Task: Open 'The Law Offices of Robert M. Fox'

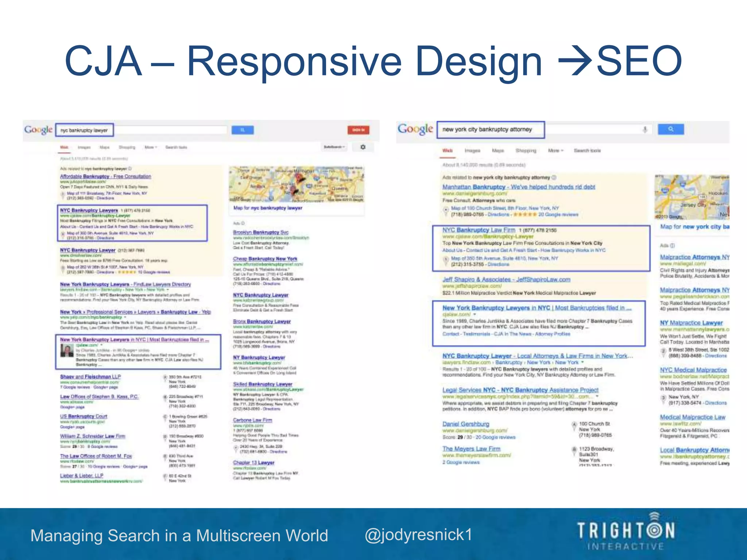Action: tap(96, 456)
